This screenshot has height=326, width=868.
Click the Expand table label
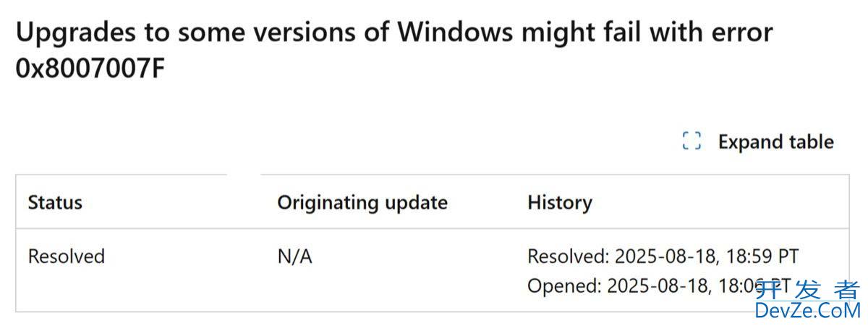[x=775, y=142]
